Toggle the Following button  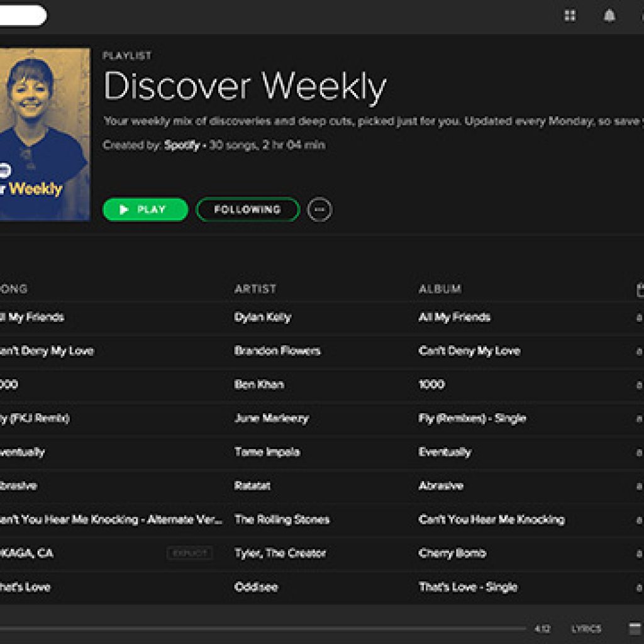[x=248, y=209]
